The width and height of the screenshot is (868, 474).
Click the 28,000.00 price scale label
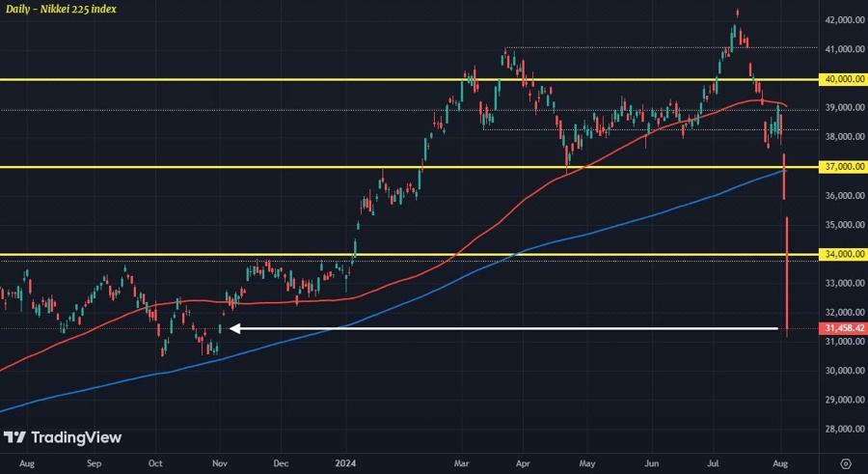click(x=845, y=429)
